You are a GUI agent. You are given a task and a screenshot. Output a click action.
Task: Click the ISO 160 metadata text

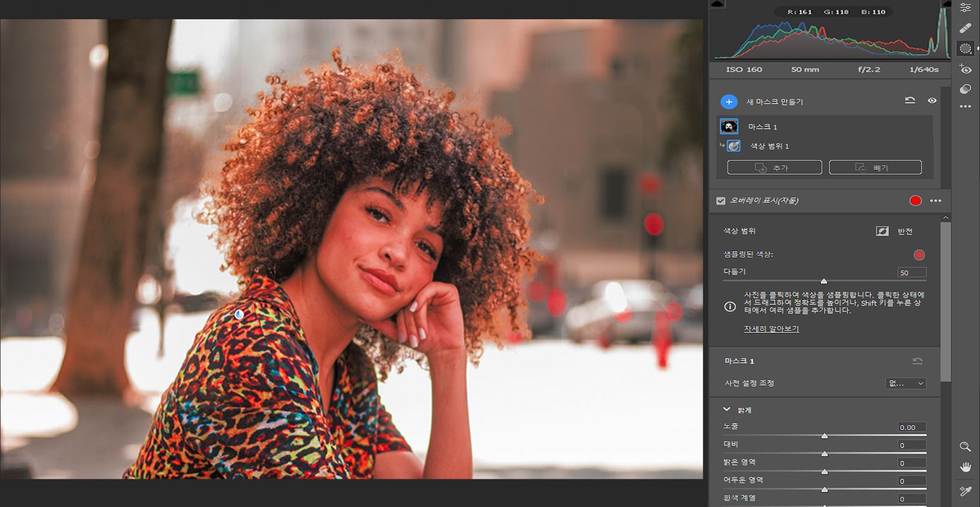pos(744,70)
